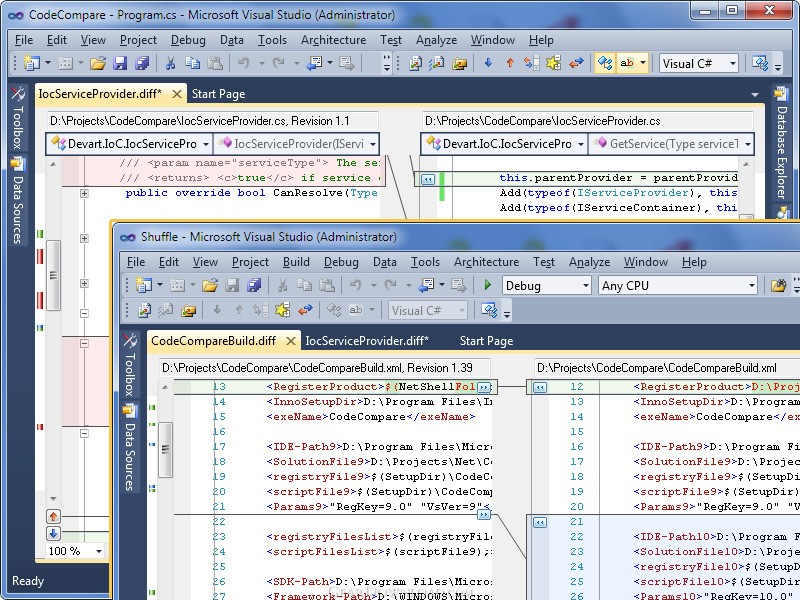Save All icon in Shuffle window toolbar
The height and width of the screenshot is (600, 800).
pos(254,285)
